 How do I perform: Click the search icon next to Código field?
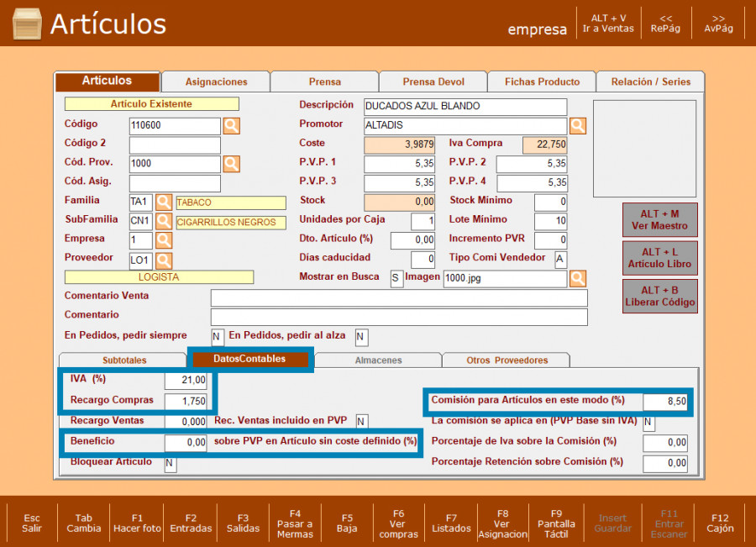[231, 126]
